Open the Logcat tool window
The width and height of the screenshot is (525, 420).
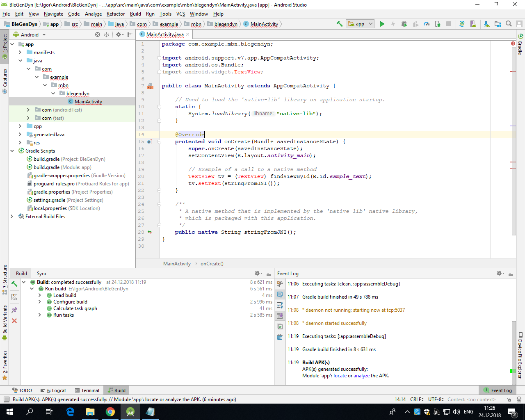point(53,390)
